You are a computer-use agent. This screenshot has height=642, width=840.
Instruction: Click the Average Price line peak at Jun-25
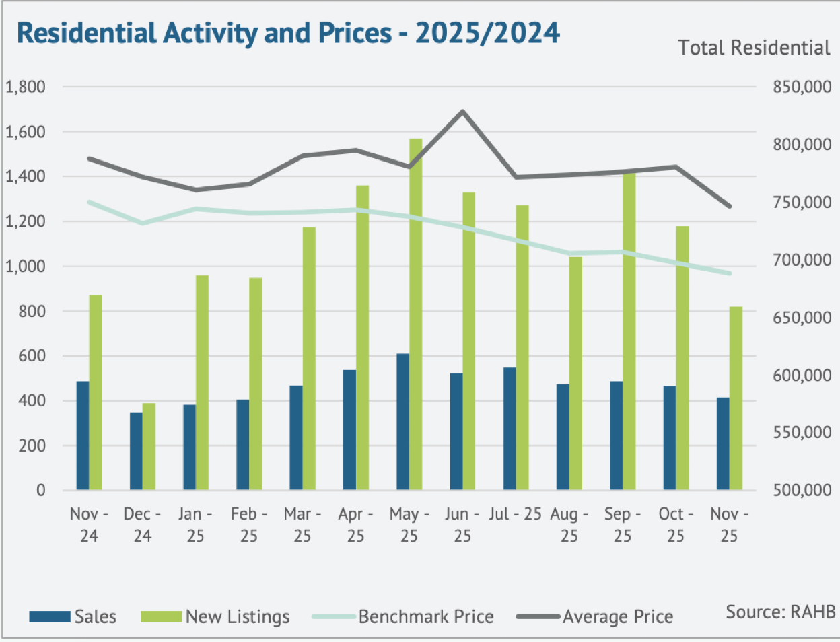coord(464,110)
